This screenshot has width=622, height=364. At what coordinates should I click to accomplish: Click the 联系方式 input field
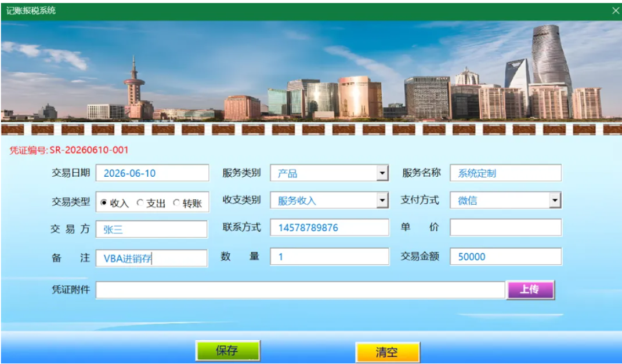coord(329,228)
